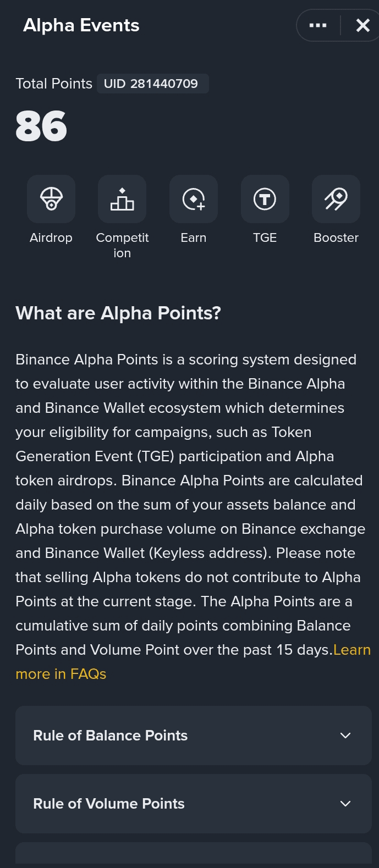Open the TGE token icon

[265, 199]
